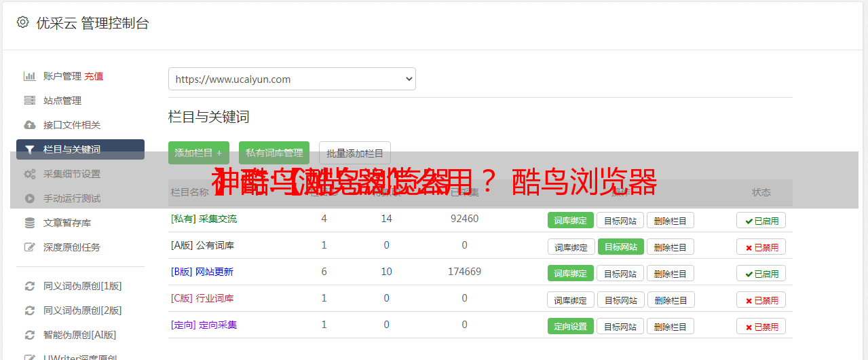Click refresh icon beside 智能伪原创[AI版]
This screenshot has width=868, height=360.
(x=29, y=335)
